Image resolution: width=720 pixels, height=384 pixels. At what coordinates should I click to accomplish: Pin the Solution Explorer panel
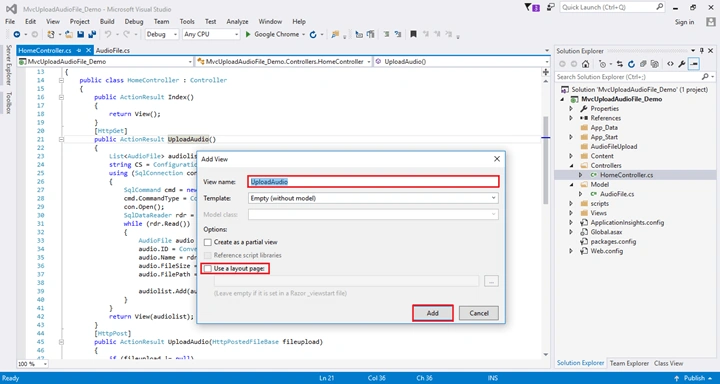(701, 51)
